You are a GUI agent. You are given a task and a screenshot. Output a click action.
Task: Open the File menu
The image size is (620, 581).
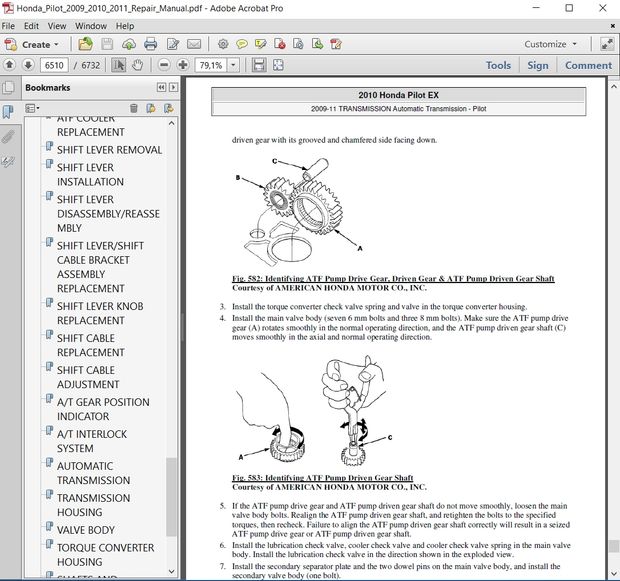[x=8, y=26]
